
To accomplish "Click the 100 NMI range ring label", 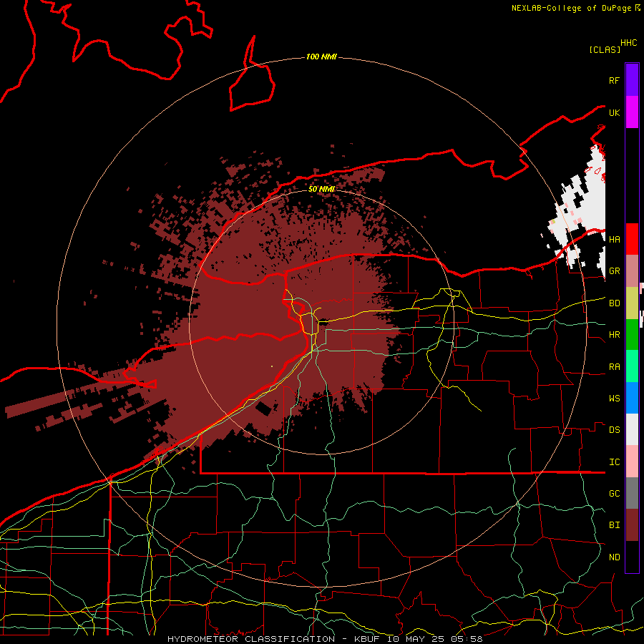I will (321, 57).
